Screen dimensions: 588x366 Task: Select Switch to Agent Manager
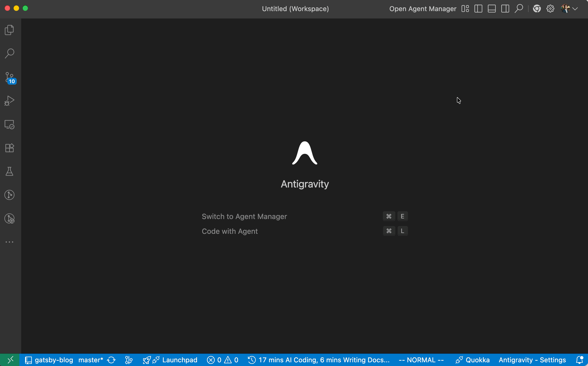244,216
